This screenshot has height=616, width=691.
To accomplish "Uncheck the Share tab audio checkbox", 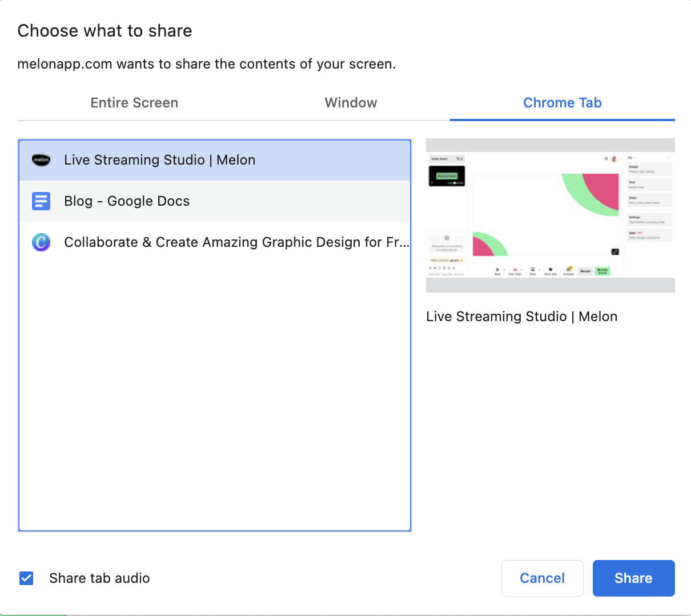I will [26, 578].
